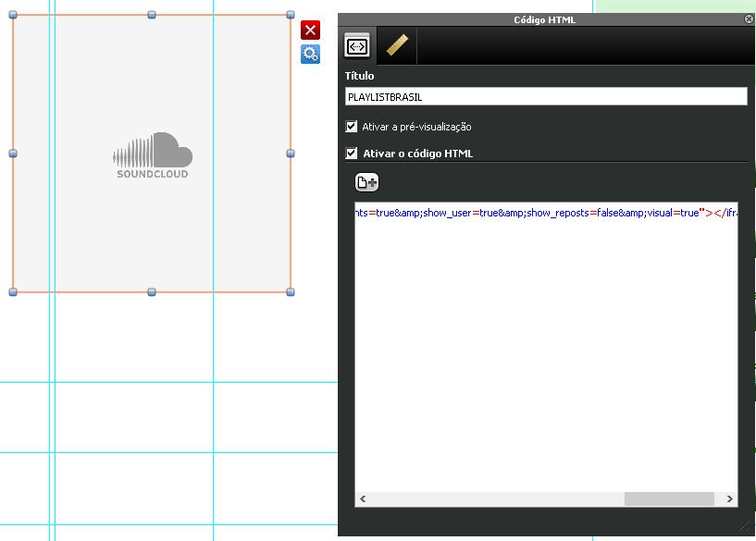Click the top-left resize handle of widget

coord(13,15)
